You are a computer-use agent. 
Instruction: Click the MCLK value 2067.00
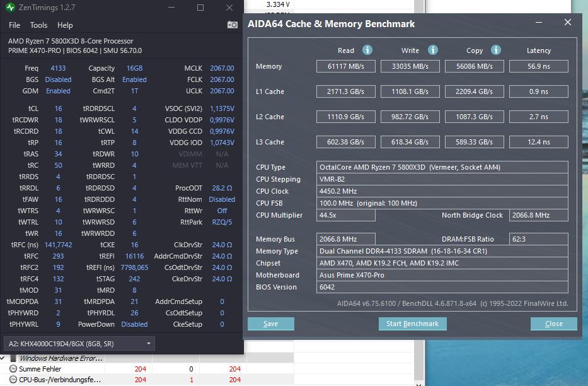[x=222, y=68]
